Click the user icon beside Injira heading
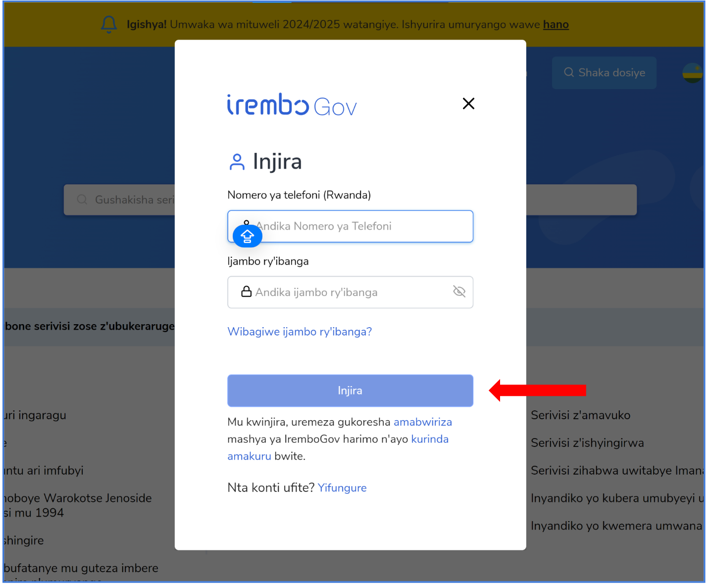 coord(237,162)
